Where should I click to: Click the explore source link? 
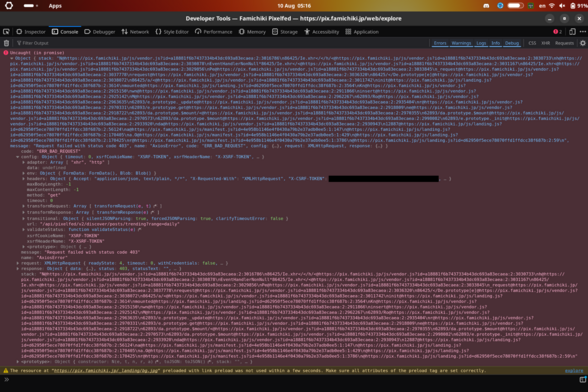[x=574, y=371]
